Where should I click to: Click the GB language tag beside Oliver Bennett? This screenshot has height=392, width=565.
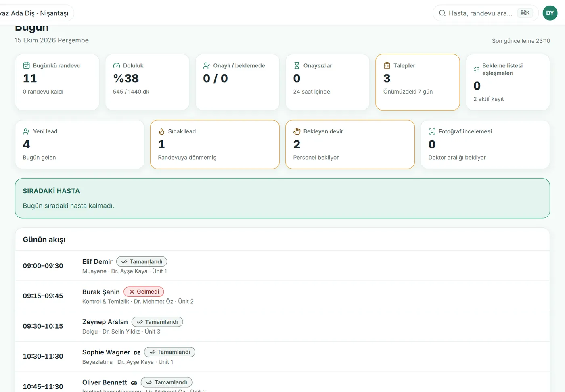click(134, 383)
